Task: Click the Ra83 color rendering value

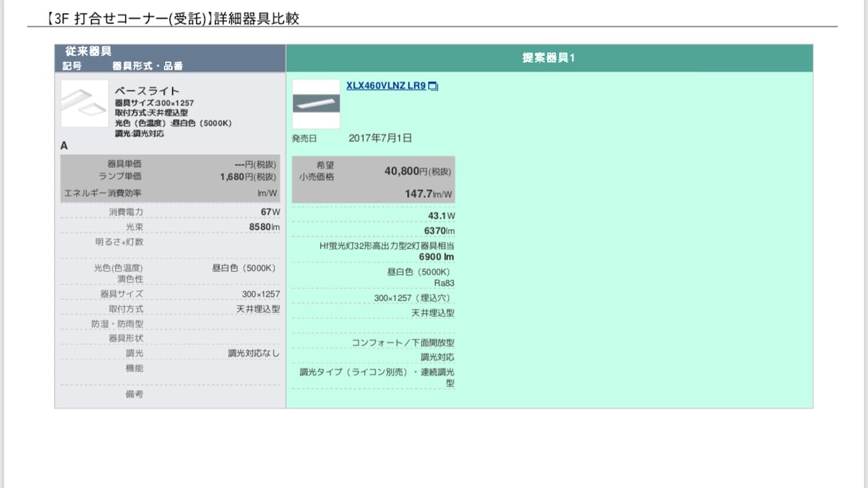Action: 445,283
